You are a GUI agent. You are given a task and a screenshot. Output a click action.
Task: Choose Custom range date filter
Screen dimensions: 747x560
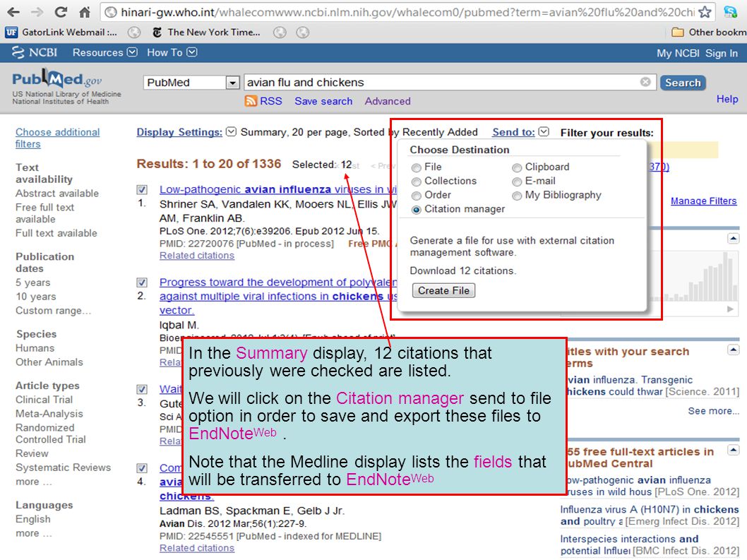click(x=54, y=311)
